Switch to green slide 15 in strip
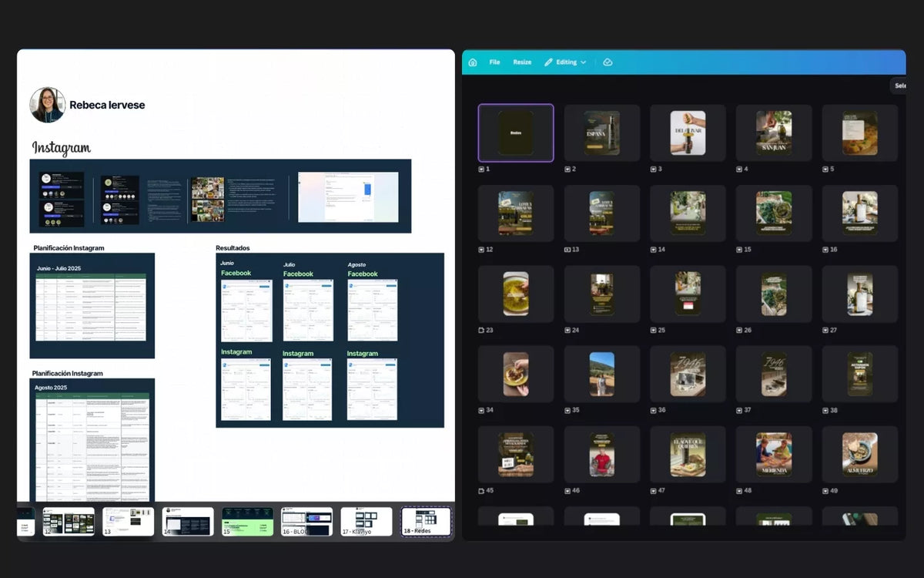 click(248, 522)
